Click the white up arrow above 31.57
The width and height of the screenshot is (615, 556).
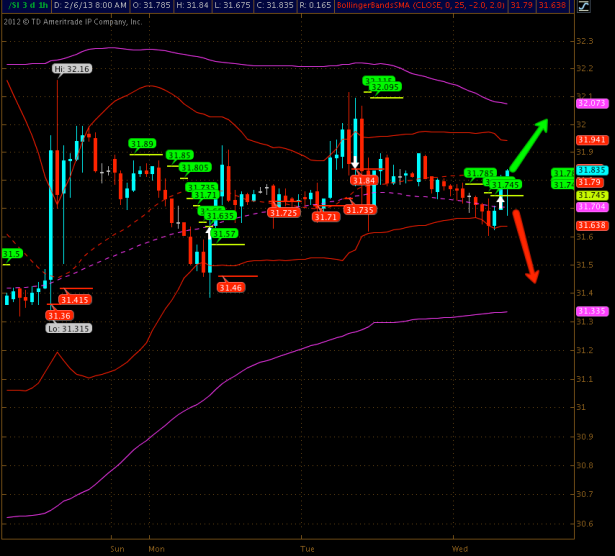[210, 230]
